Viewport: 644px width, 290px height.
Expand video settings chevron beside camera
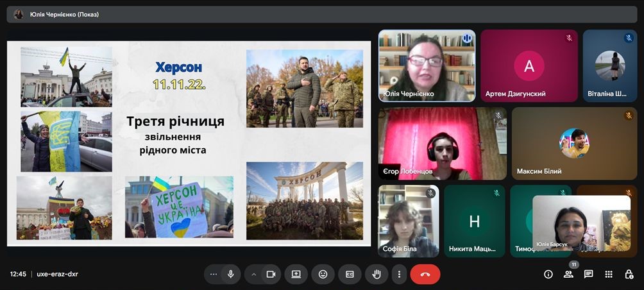pos(254,274)
